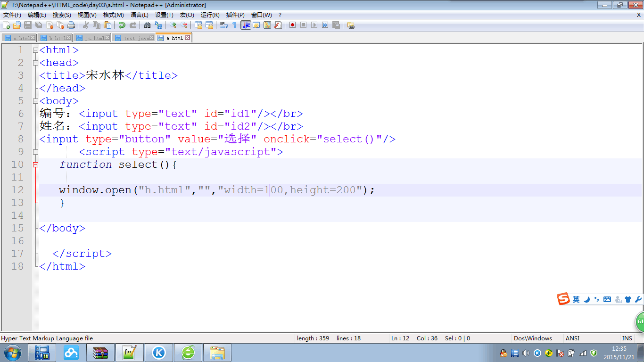Open the 视图(V) menu
Image resolution: width=644 pixels, height=362 pixels.
(87, 15)
